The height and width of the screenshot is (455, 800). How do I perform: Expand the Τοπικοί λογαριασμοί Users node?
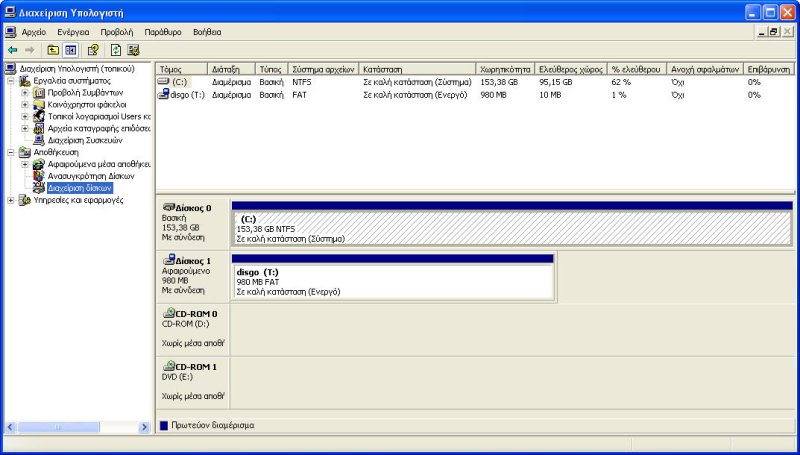pyautogui.click(x=24, y=117)
